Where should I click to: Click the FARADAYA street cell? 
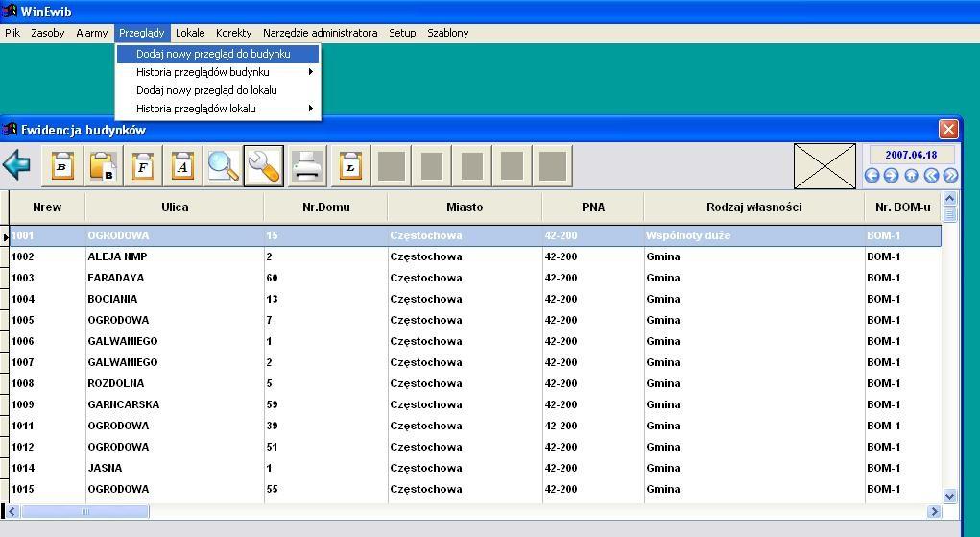175,278
